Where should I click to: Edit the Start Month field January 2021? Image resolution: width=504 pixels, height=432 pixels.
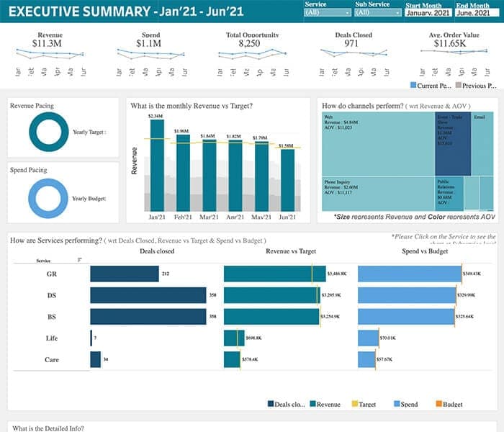(x=428, y=13)
